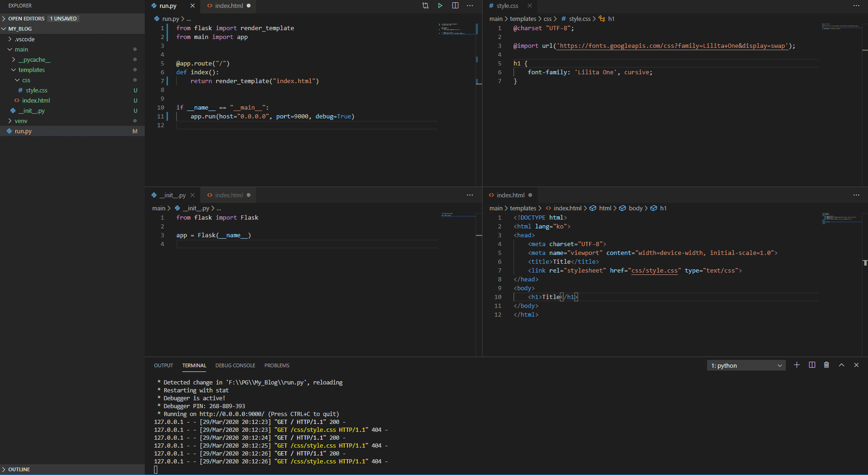Click the split editor right icon
The image size is (868, 475).
pos(455,6)
